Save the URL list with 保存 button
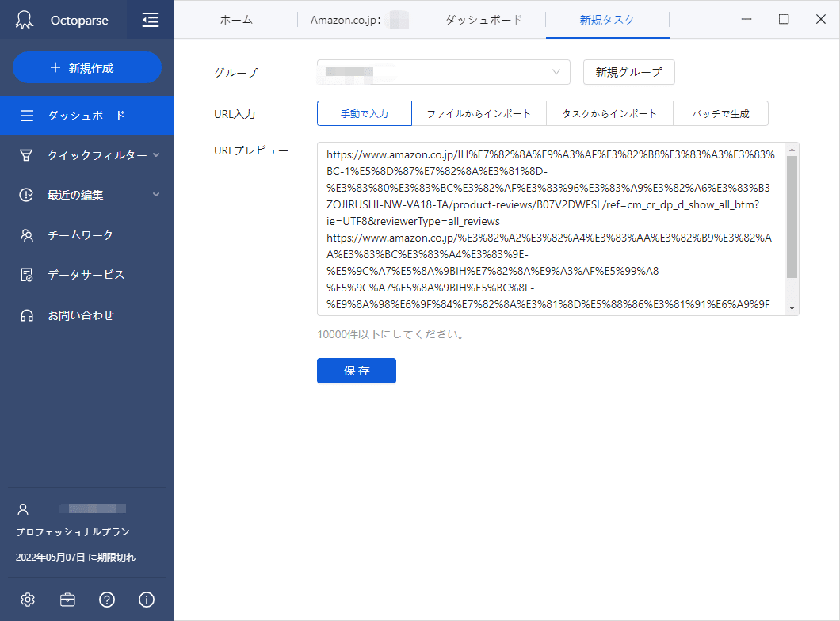The image size is (840, 621). (x=356, y=370)
